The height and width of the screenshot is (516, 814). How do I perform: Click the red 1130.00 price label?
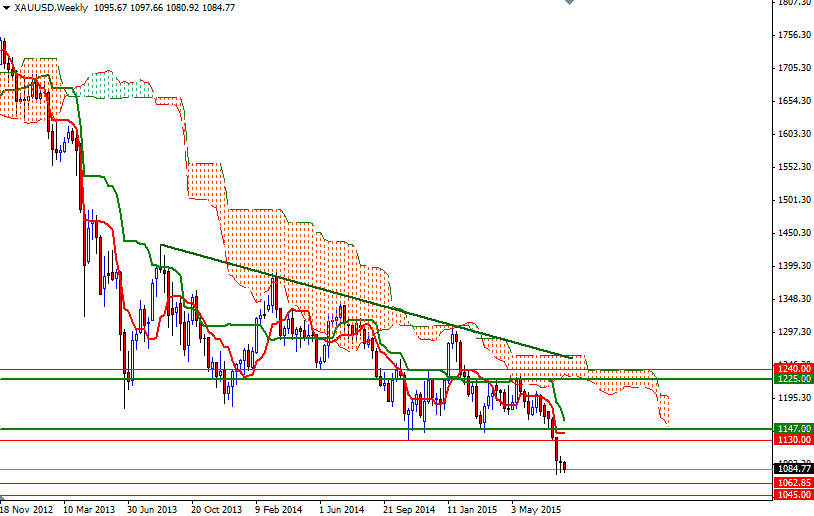pyautogui.click(x=794, y=439)
